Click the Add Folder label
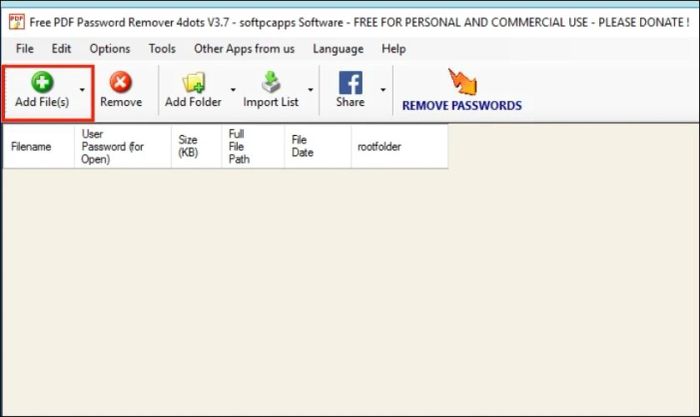 [193, 102]
